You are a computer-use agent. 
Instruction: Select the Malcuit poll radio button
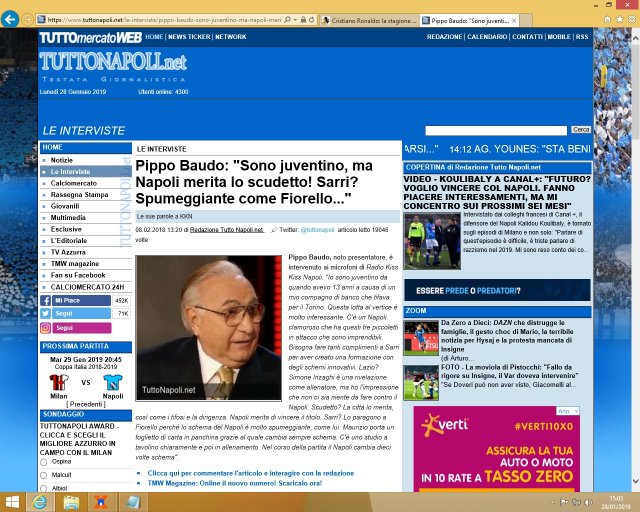45,475
